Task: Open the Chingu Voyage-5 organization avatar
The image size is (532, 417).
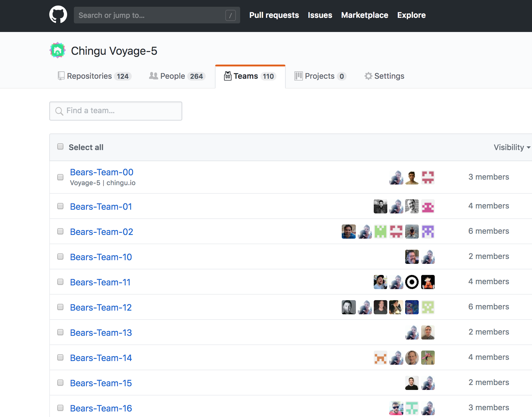Action: point(58,50)
